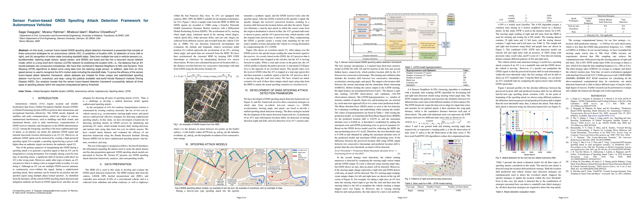Screen dimensions: 644x208
Task: Click the 'b' label on overshoot map
Action: pos(258,183)
